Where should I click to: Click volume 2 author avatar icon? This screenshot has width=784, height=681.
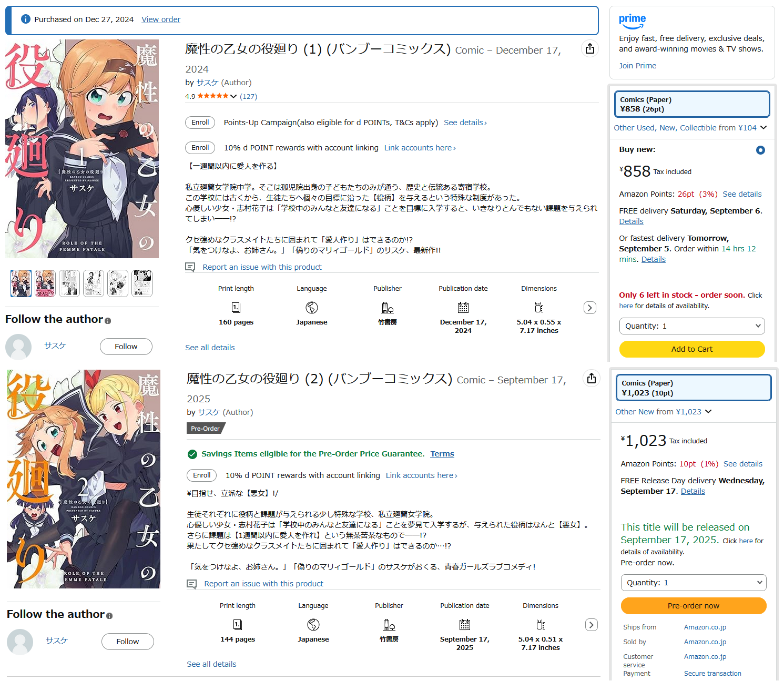pyautogui.click(x=20, y=642)
